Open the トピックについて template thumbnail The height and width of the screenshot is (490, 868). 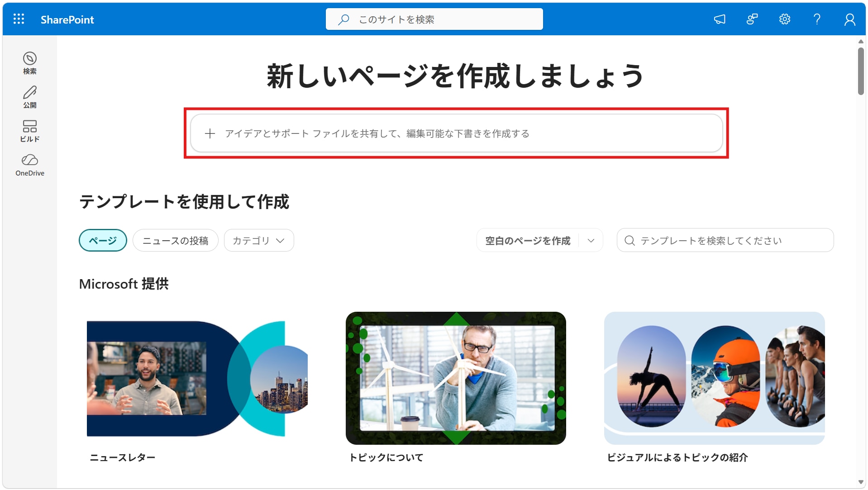click(x=456, y=378)
